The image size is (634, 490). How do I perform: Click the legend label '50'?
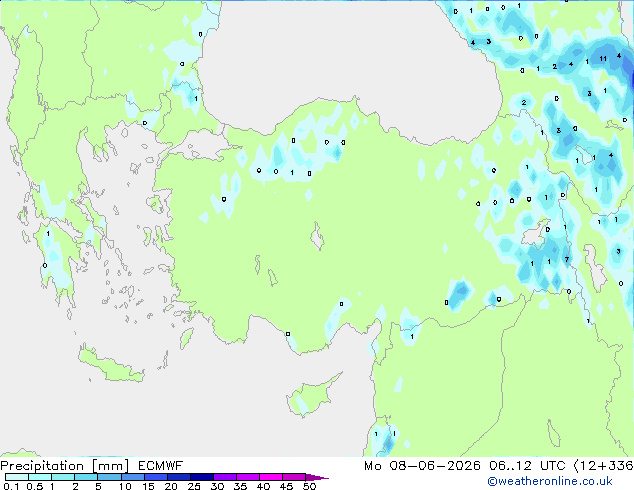click(x=309, y=486)
